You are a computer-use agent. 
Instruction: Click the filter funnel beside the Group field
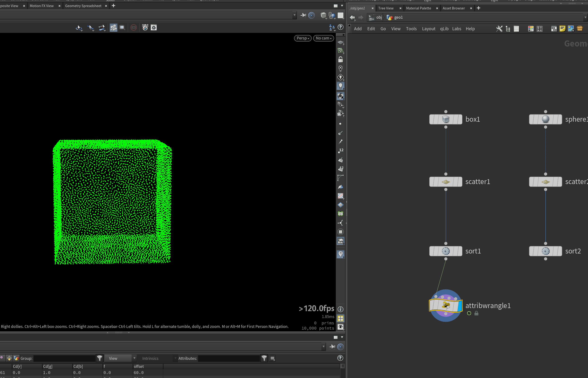100,358
